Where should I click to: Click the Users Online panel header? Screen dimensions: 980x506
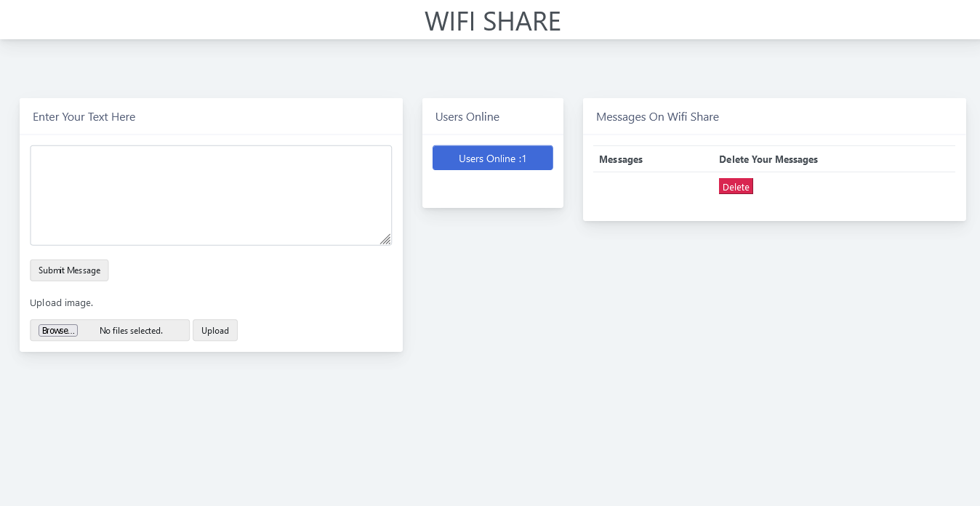[467, 116]
